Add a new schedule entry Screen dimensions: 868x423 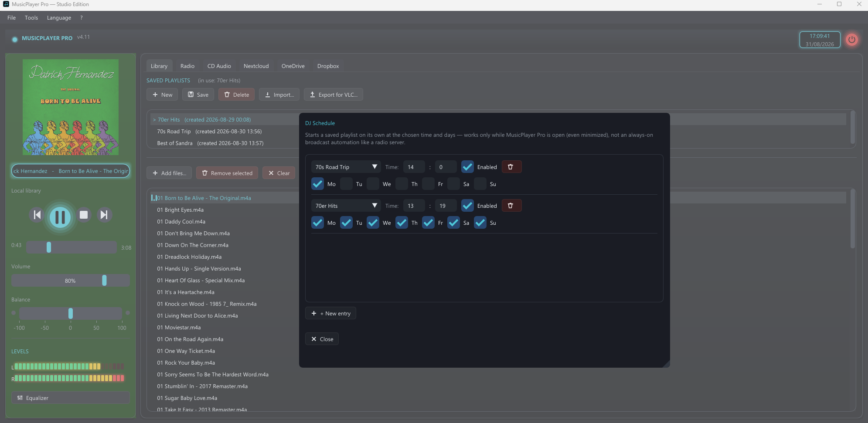pyautogui.click(x=331, y=313)
